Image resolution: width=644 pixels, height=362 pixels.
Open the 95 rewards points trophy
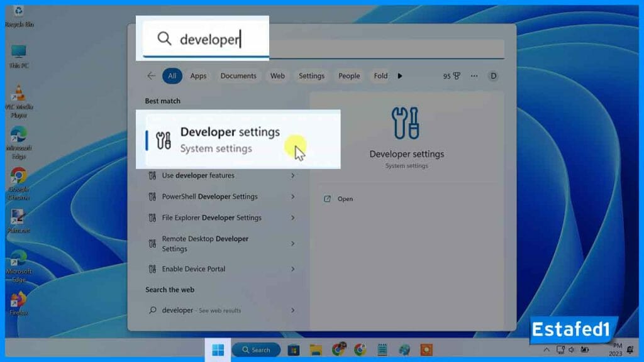point(452,76)
